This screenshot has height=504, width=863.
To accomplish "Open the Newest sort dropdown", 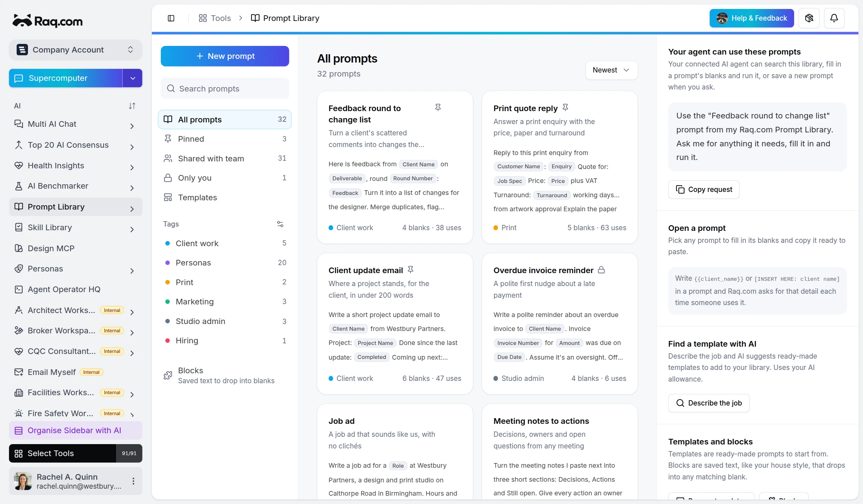I will [611, 70].
